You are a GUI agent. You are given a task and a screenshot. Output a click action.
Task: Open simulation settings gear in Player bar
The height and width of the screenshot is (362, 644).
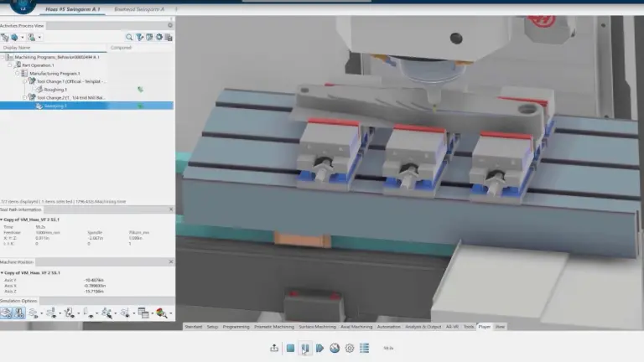350,348
